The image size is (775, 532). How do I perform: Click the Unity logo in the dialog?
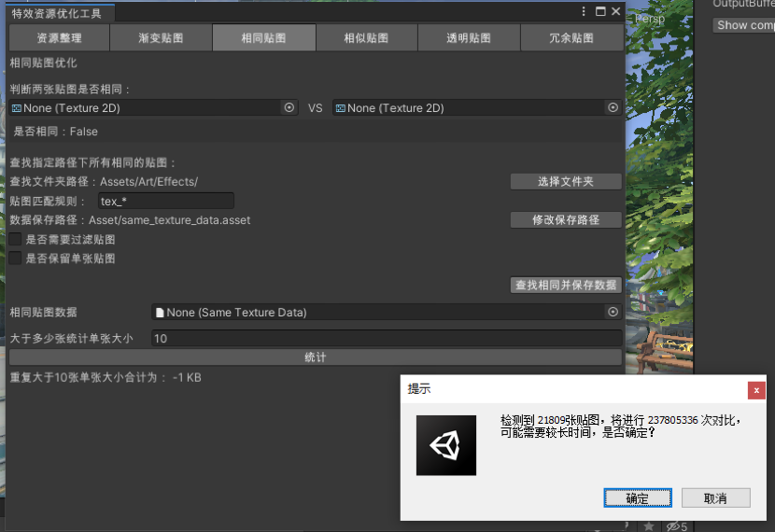[x=445, y=445]
